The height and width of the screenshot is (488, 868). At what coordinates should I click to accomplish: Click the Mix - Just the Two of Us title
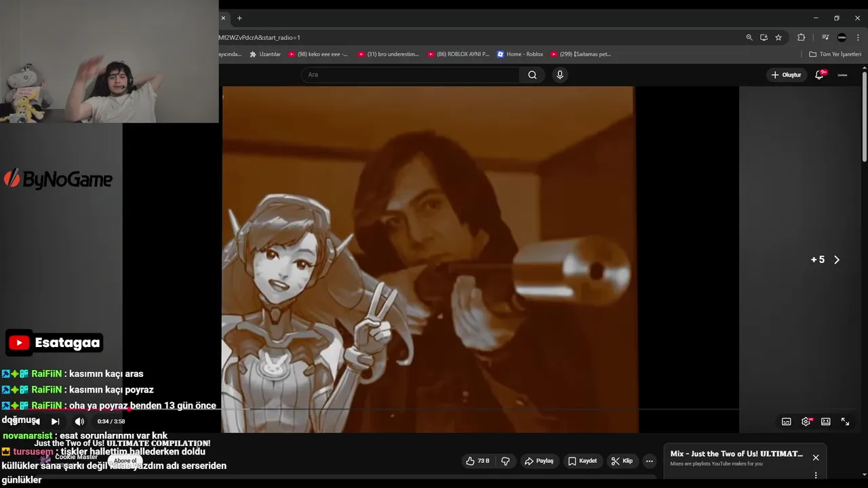pyautogui.click(x=736, y=453)
